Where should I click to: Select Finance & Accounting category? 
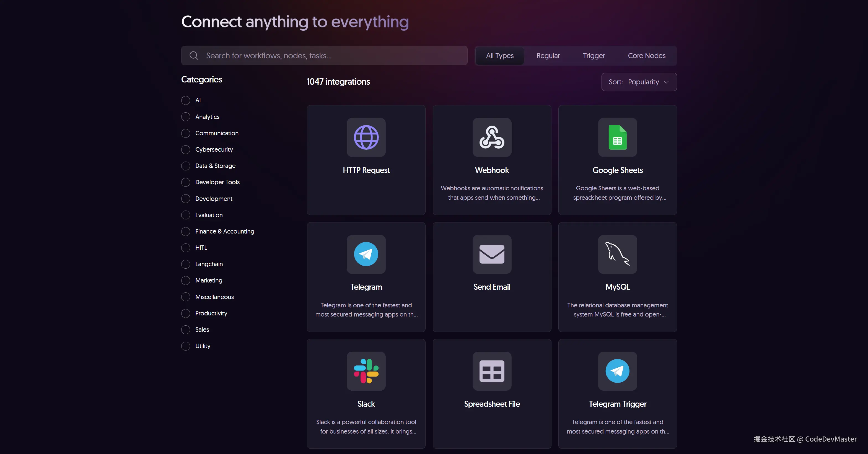pyautogui.click(x=186, y=231)
